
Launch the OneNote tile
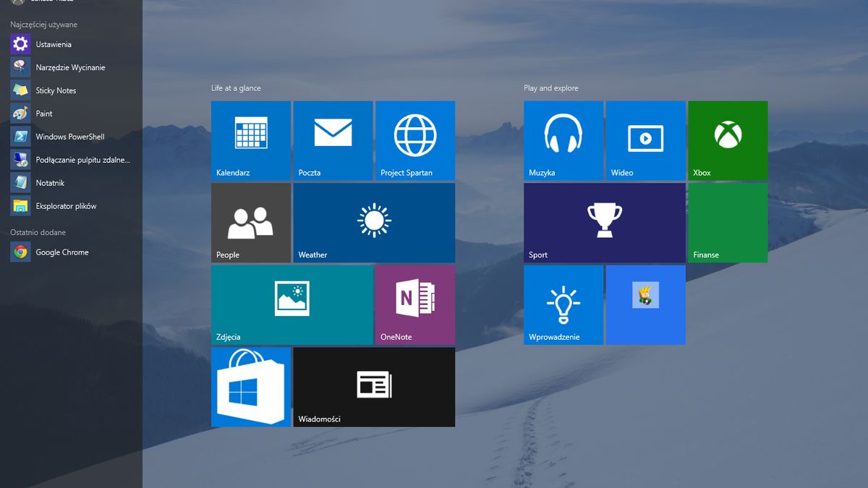pos(415,305)
